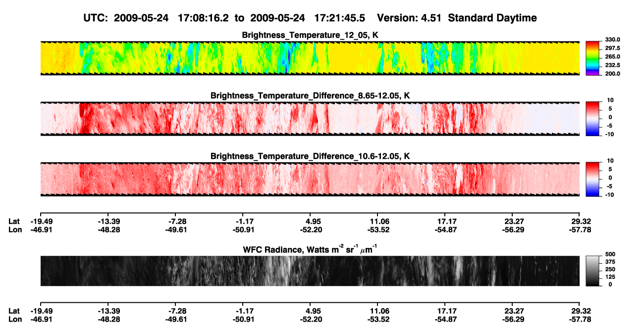Image resolution: width=644 pixels, height=330 pixels.
Task: Click Lon label below the WFC Radiance panel
Action: pyautogui.click(x=15, y=319)
